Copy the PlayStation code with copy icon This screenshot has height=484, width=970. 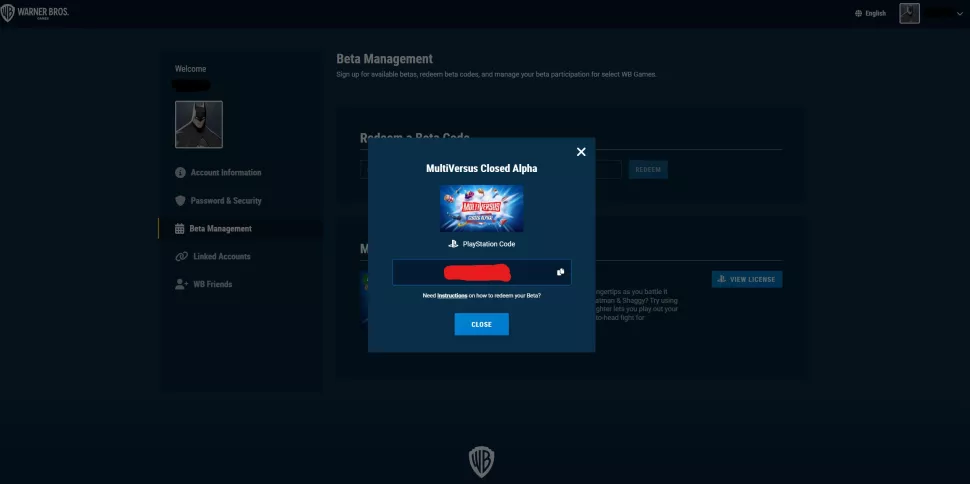[x=561, y=272]
